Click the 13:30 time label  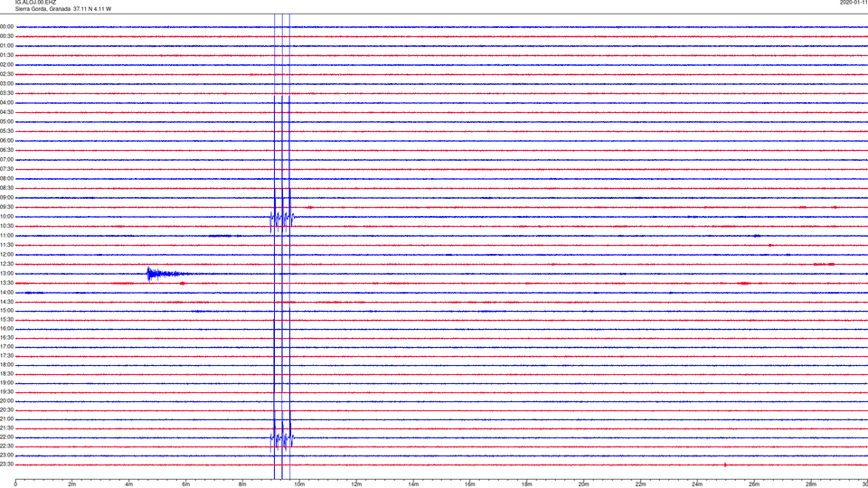click(x=6, y=283)
